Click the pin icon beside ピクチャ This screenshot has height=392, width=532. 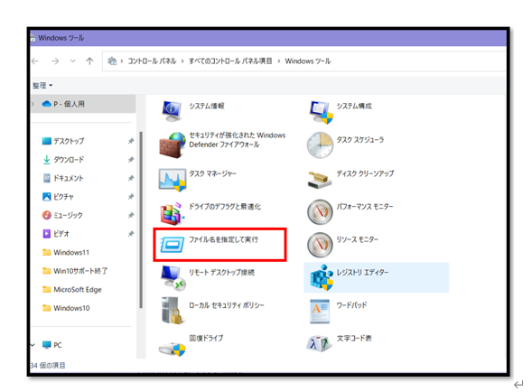tap(131, 197)
